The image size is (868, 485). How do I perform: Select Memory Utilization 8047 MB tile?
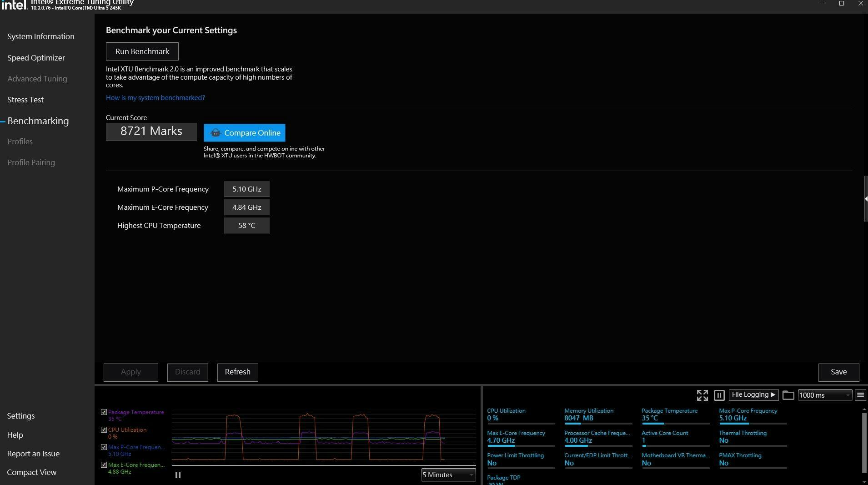click(598, 416)
